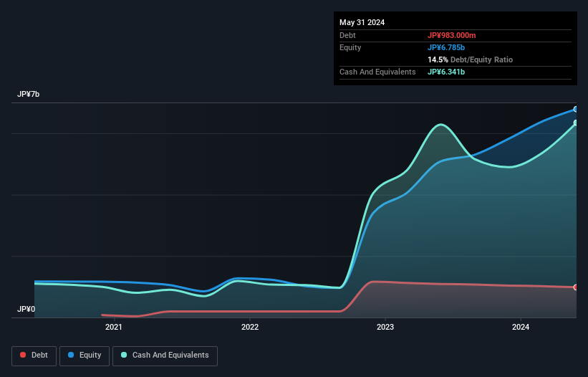588x377 pixels.
Task: Click the red Debt legend dot
Action: (x=23, y=355)
